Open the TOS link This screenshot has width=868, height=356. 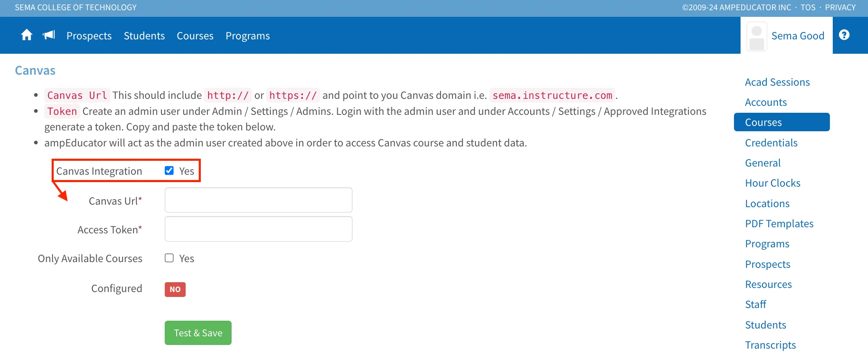pos(808,7)
